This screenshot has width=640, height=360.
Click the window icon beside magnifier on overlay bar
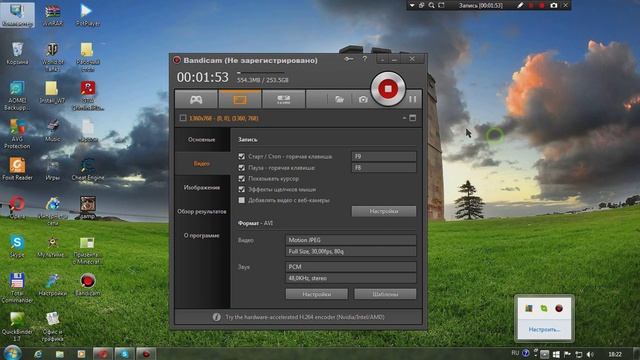pos(441,5)
